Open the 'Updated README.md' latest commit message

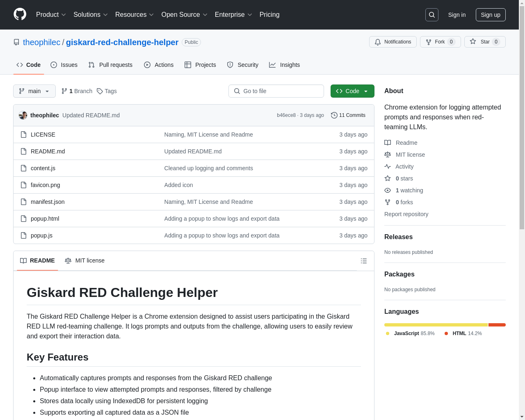pyautogui.click(x=91, y=115)
